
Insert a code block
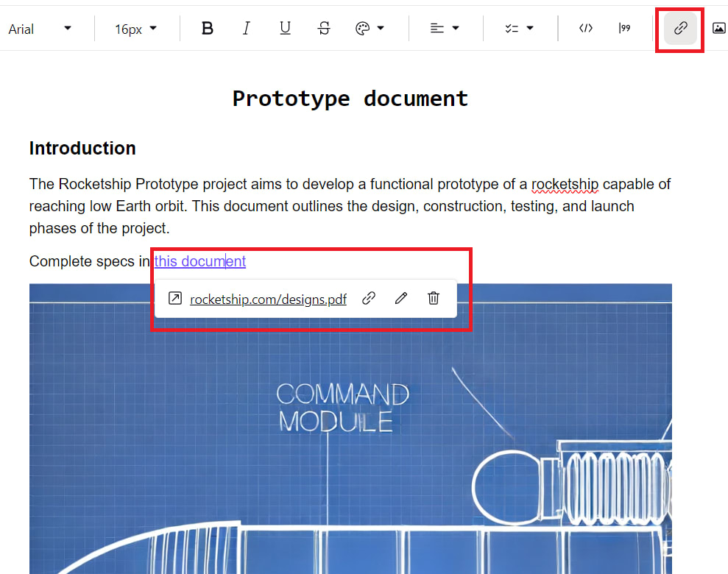[x=586, y=28]
